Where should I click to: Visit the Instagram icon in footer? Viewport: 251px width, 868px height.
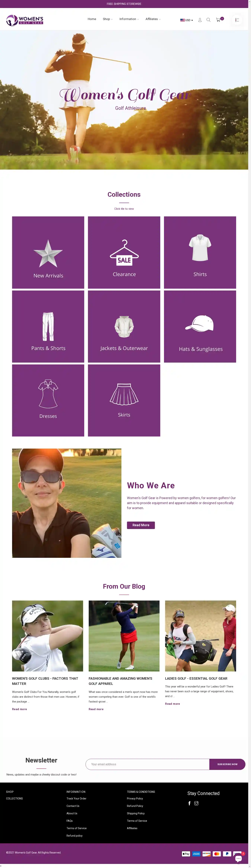coord(196,803)
